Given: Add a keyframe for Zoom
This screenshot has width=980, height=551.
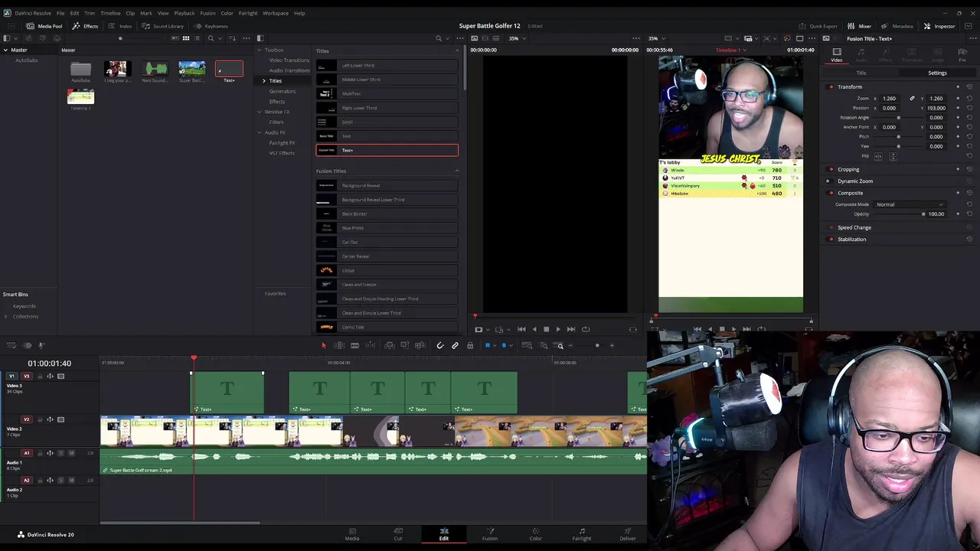Looking at the screenshot, I should click(958, 98).
